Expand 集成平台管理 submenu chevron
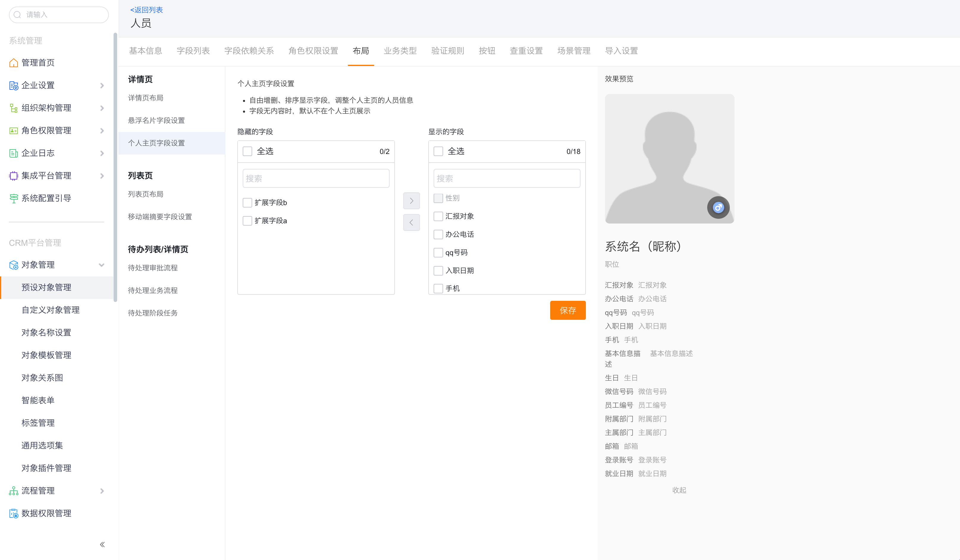This screenshot has width=960, height=560. (x=102, y=176)
